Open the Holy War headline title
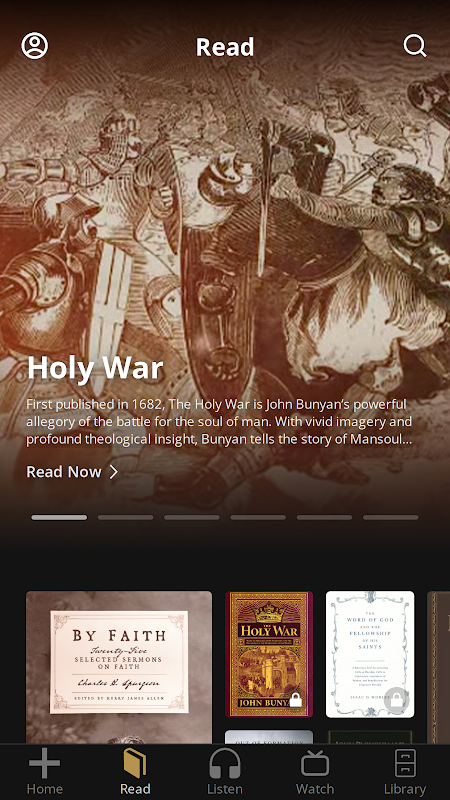This screenshot has height=800, width=450. pos(95,367)
